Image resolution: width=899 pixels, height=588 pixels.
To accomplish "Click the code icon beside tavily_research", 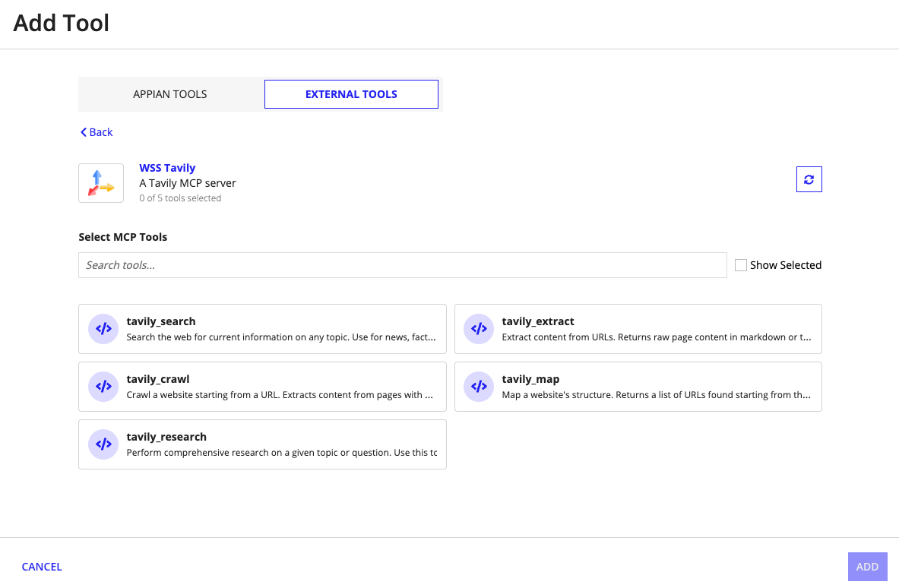I will (x=103, y=444).
